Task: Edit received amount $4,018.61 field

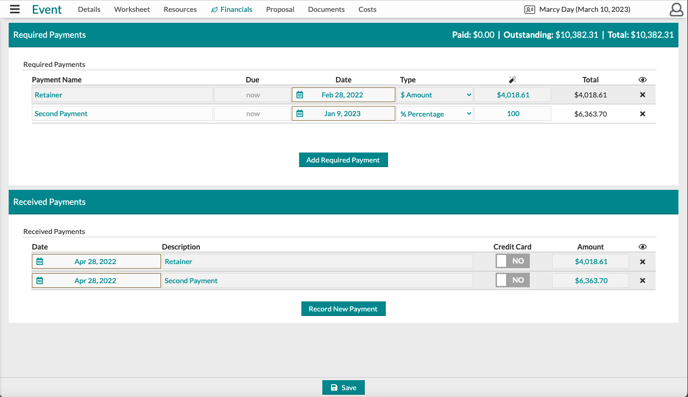Action: pyautogui.click(x=591, y=261)
